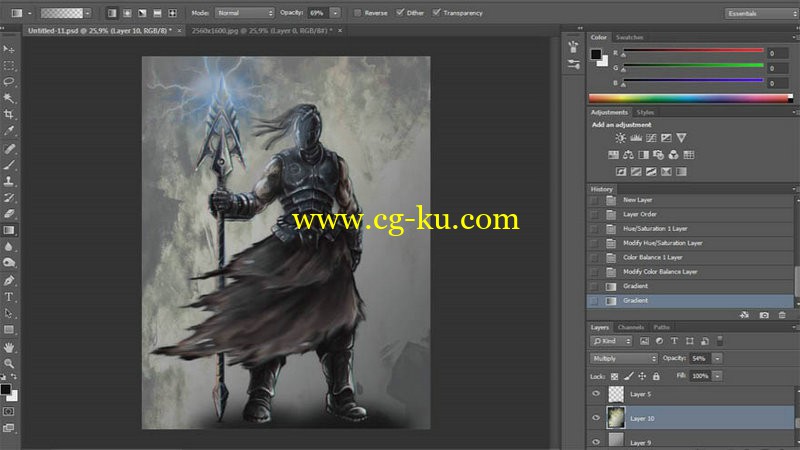The height and width of the screenshot is (450, 800).
Task: Toggle the Dither checkbox
Action: pos(400,13)
